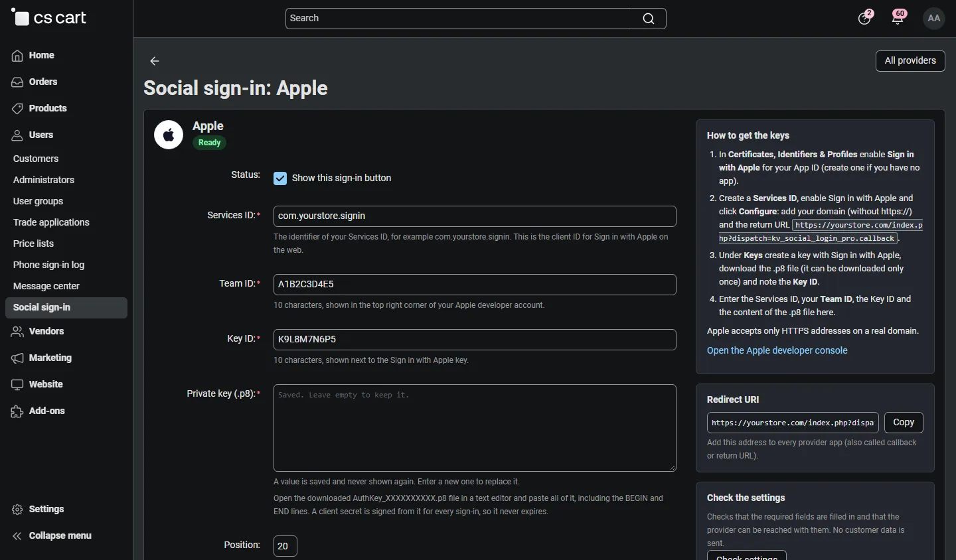This screenshot has height=560, width=956.
Task: Select the Social sign-in menu item
Action: [x=66, y=308]
